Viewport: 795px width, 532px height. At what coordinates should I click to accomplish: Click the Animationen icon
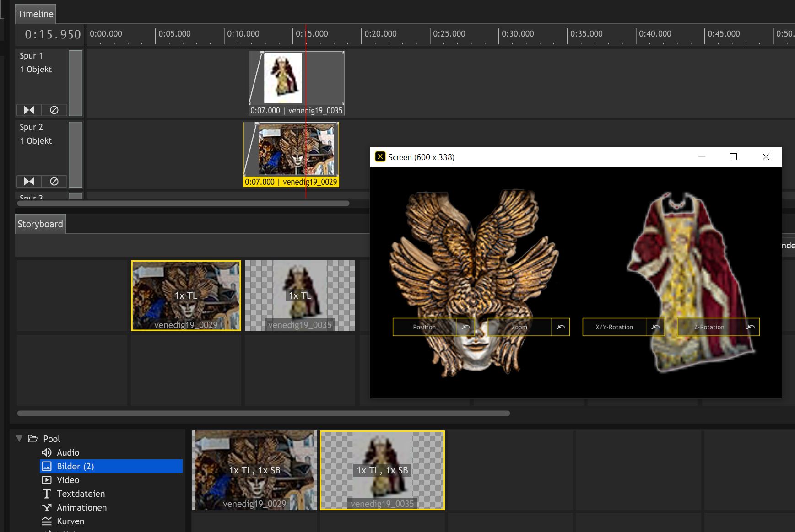point(47,507)
